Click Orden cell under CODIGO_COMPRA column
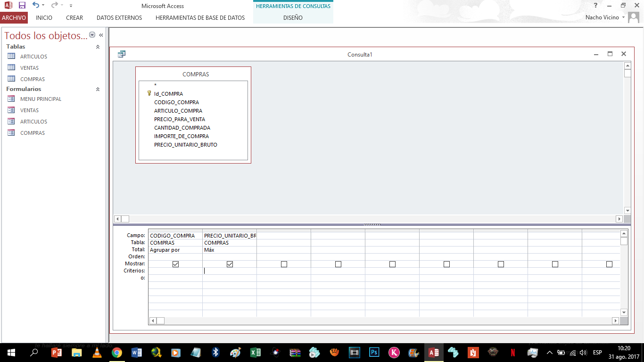This screenshot has height=362, width=644. point(175,257)
